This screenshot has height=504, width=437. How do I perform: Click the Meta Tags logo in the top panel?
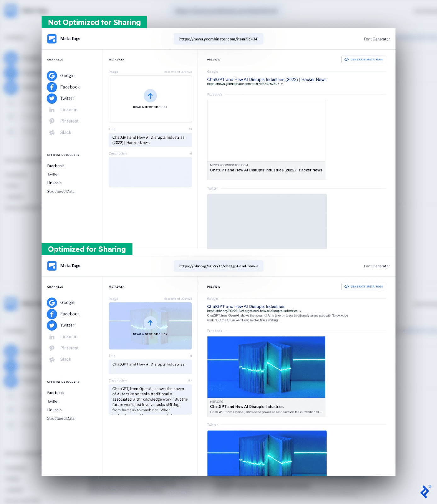pos(52,39)
